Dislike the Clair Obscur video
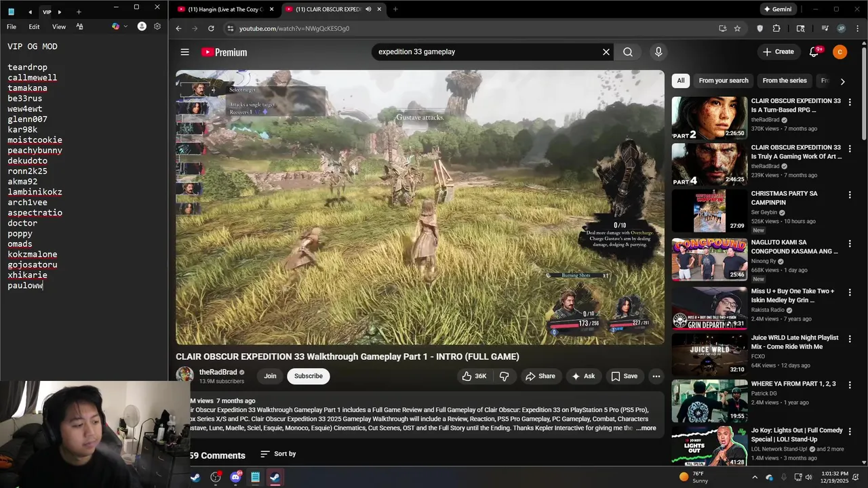This screenshot has height=488, width=868. 504,376
